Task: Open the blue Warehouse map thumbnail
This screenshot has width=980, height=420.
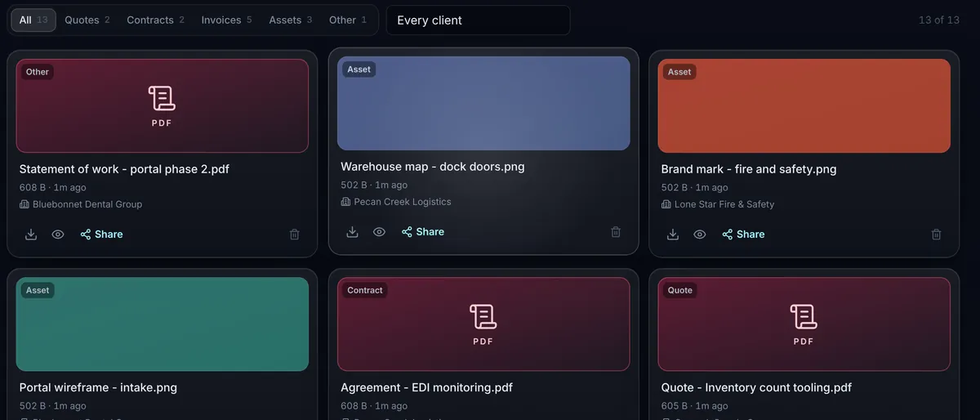Action: pos(483,103)
